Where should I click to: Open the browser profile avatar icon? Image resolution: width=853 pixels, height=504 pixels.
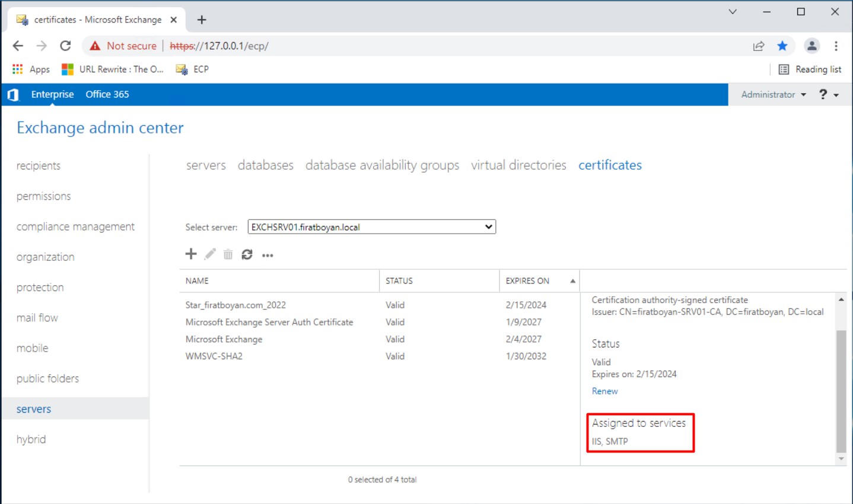(811, 46)
